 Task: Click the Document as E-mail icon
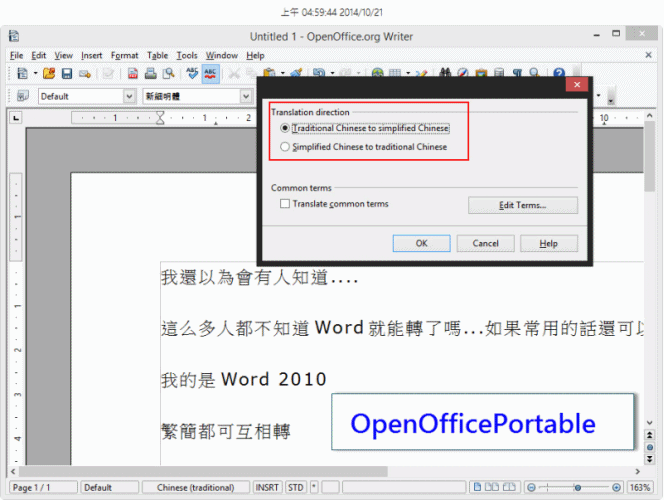tap(85, 74)
